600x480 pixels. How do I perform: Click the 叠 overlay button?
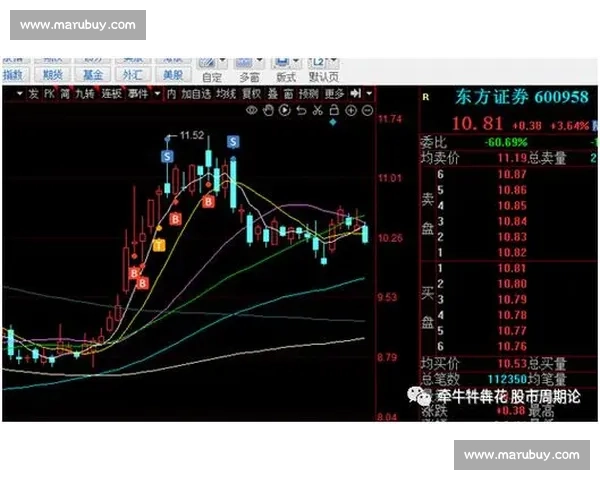pyautogui.click(x=272, y=93)
